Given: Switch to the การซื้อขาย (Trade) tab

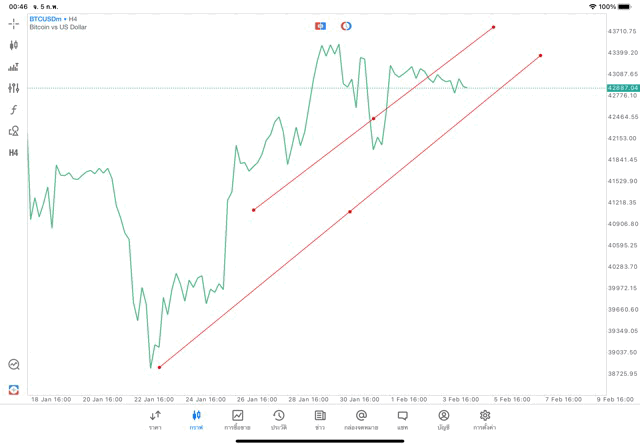Looking at the screenshot, I should tap(238, 419).
